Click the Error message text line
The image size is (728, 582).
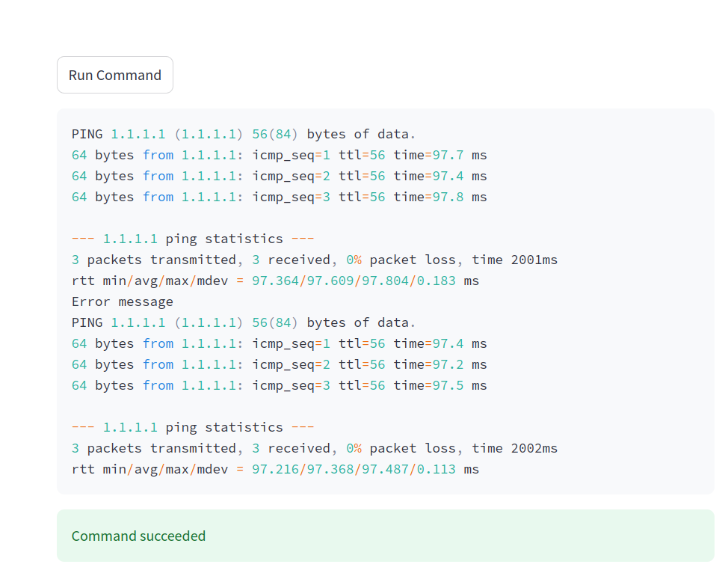(x=123, y=302)
